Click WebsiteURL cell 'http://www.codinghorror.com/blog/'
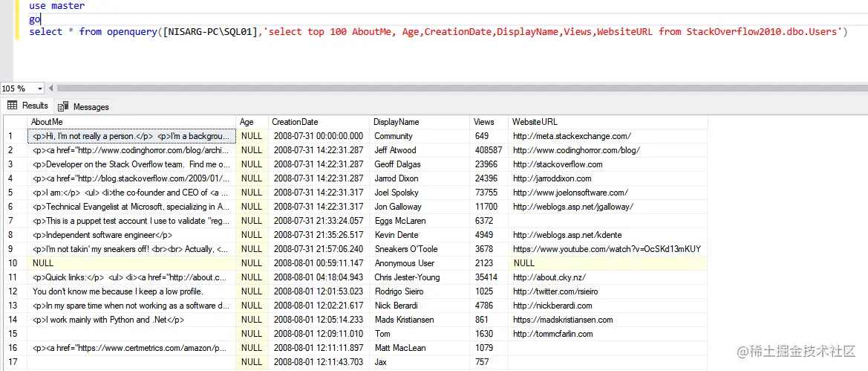868x371 pixels. click(607, 150)
